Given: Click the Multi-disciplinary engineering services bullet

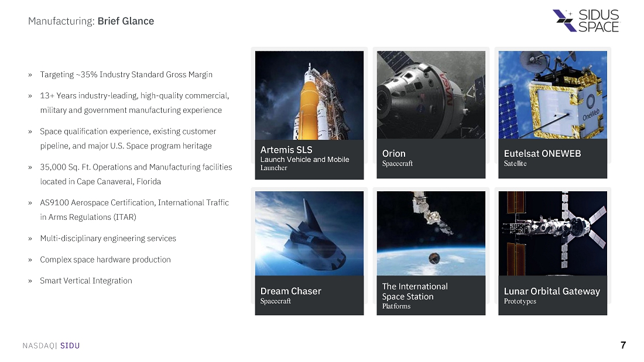Looking at the screenshot, I should pyautogui.click(x=108, y=239).
